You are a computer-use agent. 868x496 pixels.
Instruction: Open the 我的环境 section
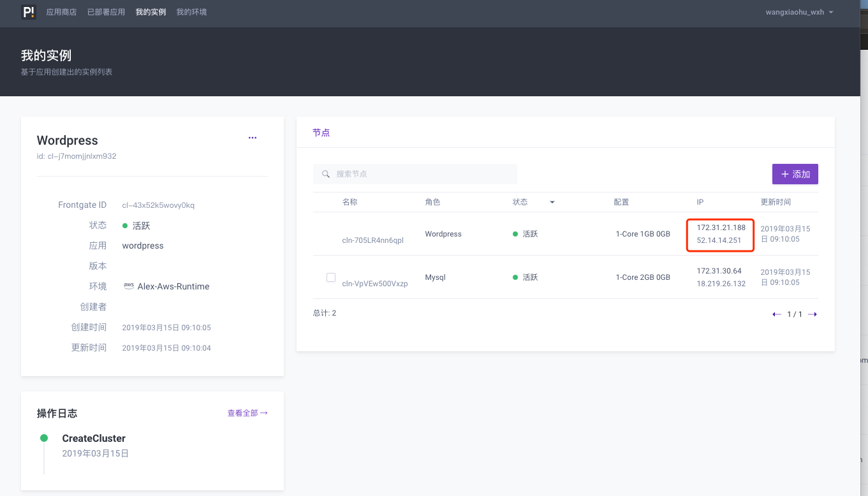point(191,11)
